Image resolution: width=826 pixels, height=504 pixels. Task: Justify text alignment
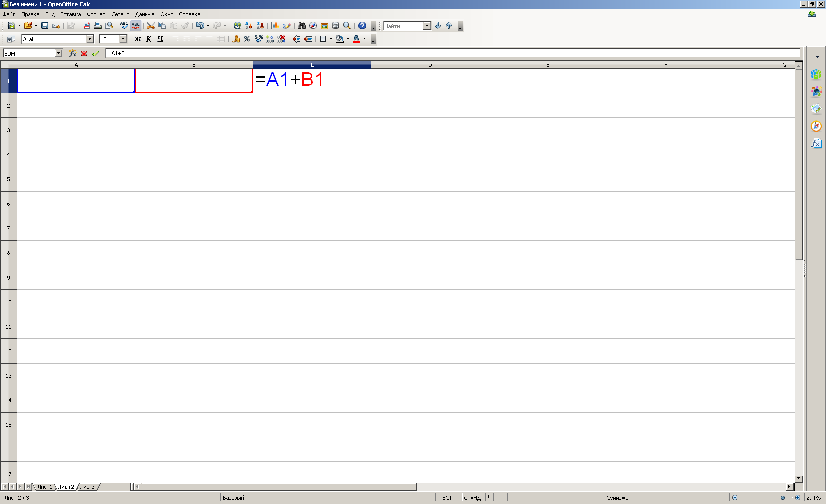(209, 39)
